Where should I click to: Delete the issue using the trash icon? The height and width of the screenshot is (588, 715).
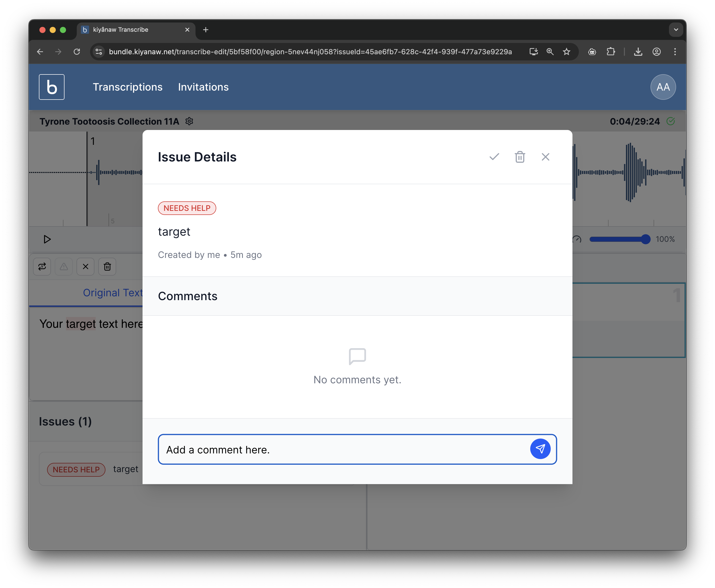519,157
